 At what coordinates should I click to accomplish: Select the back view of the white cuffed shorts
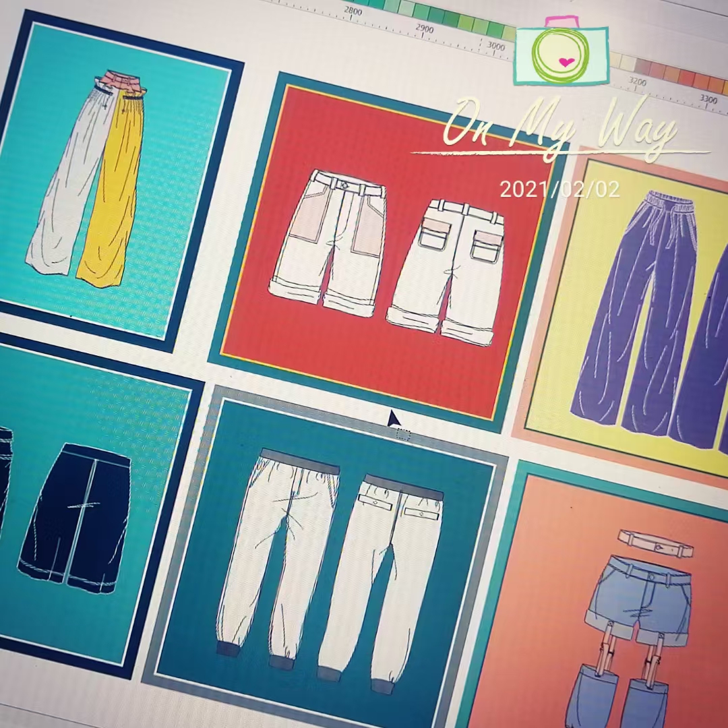[446, 272]
